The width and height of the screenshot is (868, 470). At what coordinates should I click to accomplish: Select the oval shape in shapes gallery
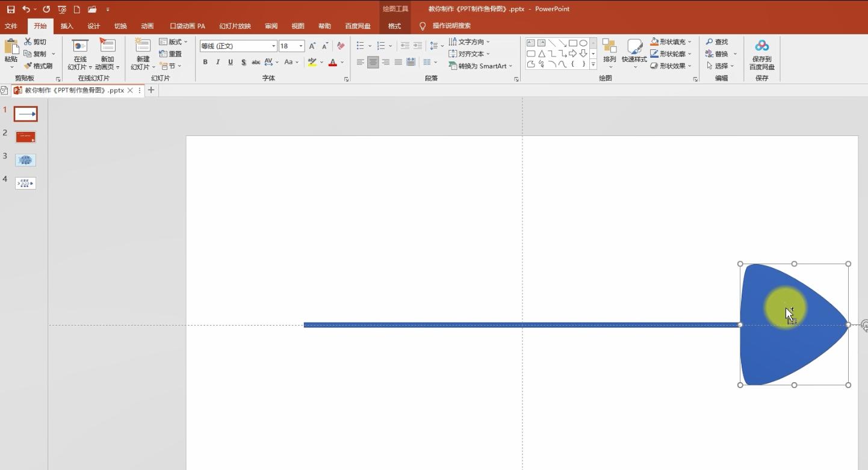point(583,43)
